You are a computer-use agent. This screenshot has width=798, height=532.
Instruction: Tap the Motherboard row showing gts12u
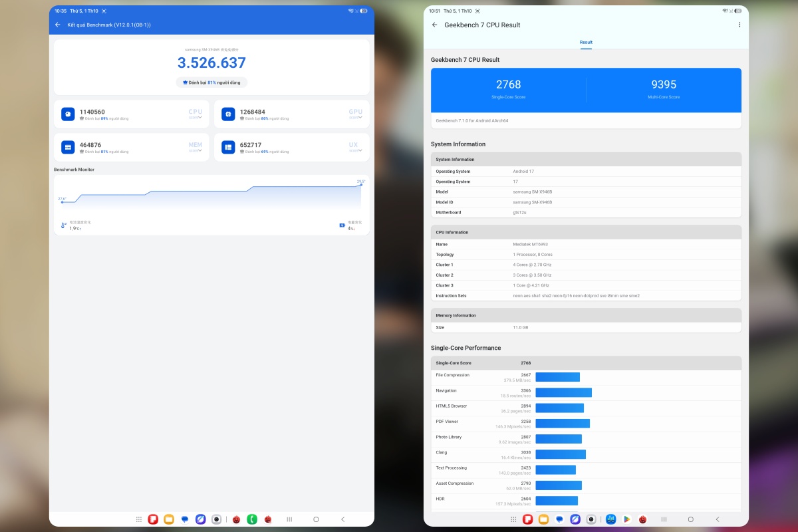586,212
